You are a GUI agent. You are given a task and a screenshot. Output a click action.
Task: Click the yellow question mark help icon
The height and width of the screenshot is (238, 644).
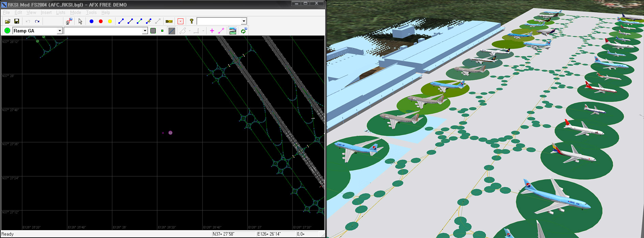coord(192,21)
